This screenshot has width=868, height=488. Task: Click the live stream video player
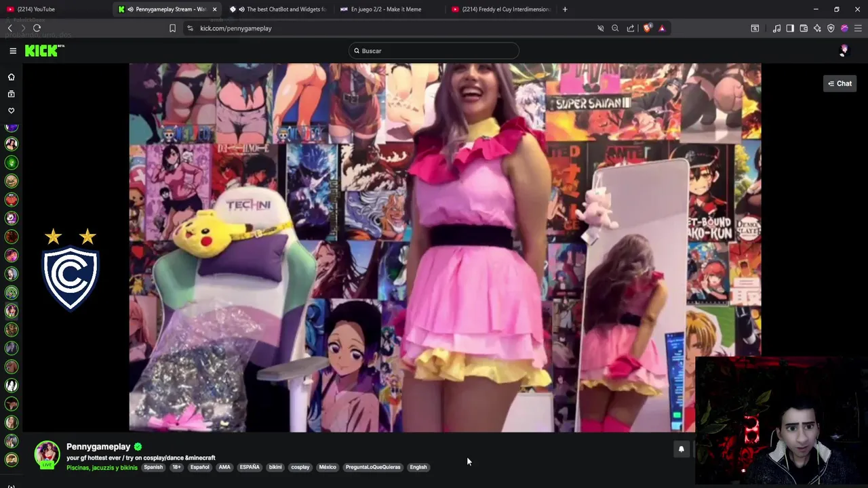pos(445,247)
